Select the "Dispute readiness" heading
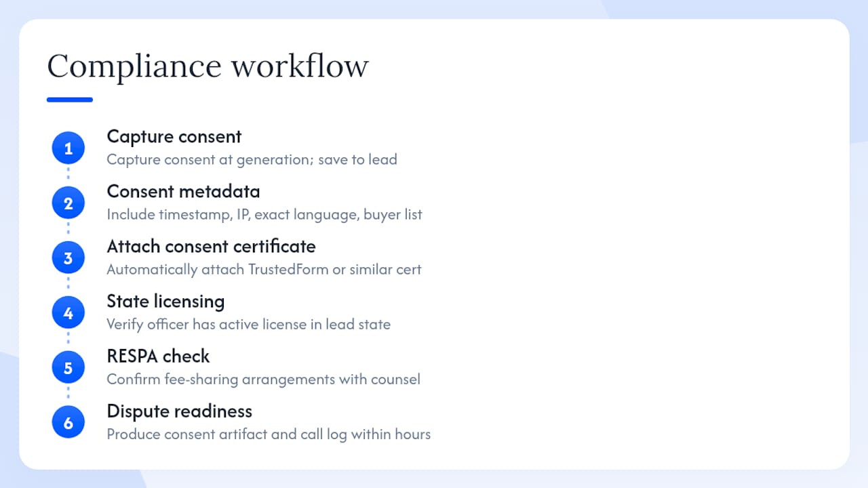This screenshot has height=488, width=868. coord(180,411)
